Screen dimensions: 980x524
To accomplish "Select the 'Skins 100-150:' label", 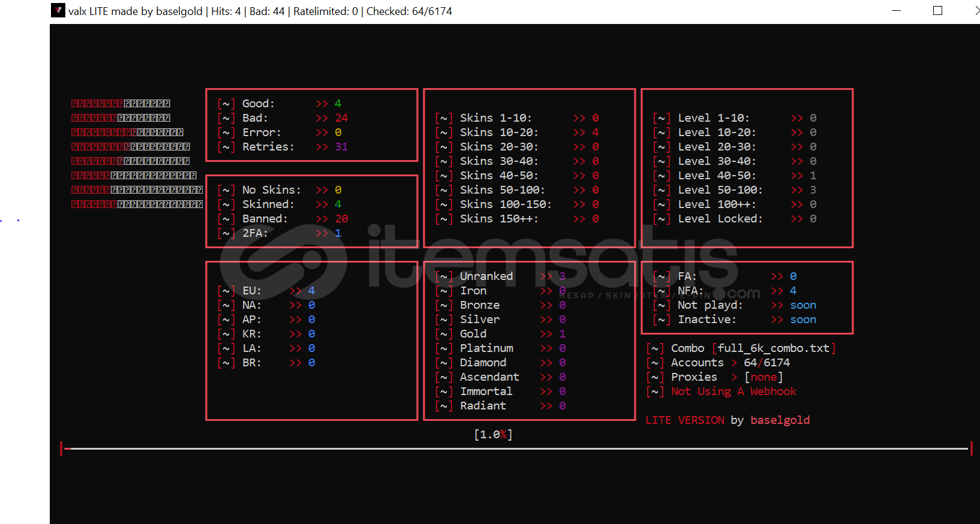I will tap(506, 204).
